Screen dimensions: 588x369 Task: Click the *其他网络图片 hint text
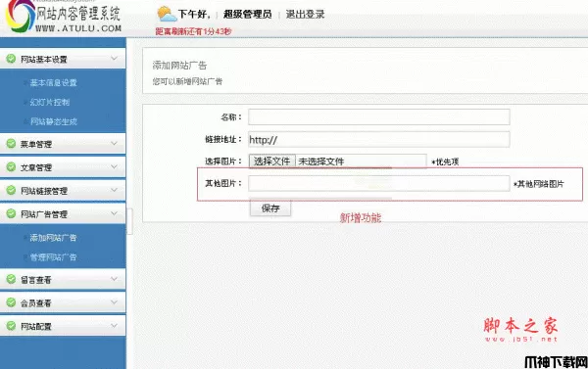[x=538, y=184]
